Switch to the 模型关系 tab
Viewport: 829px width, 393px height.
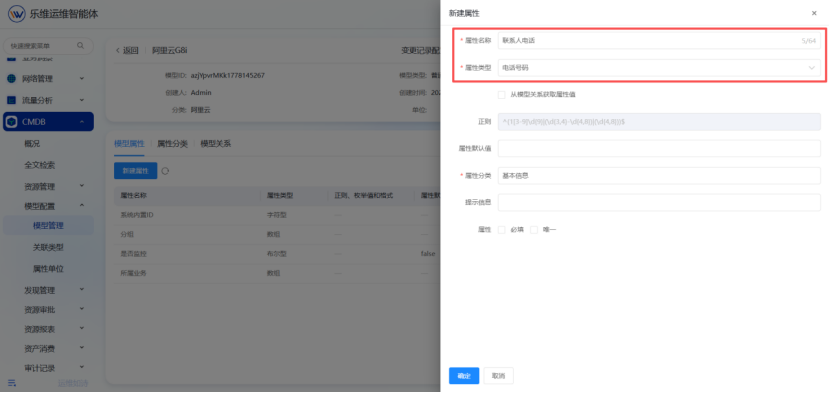[216, 144]
